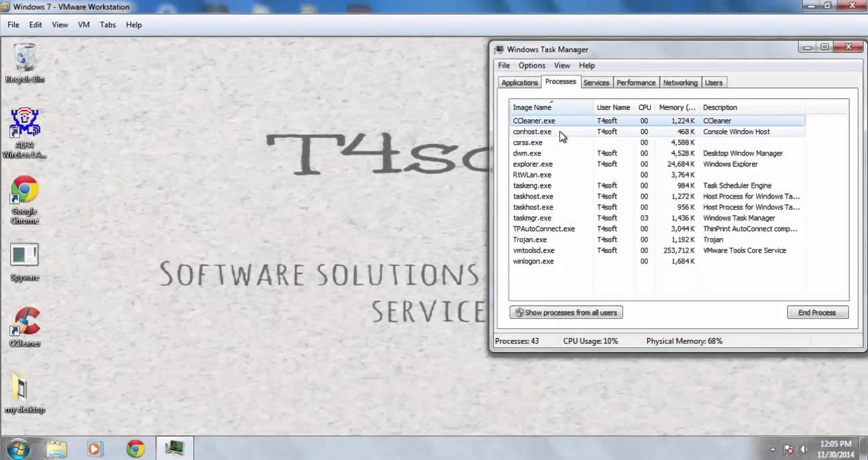Select the my desktop folder icon

click(x=25, y=392)
